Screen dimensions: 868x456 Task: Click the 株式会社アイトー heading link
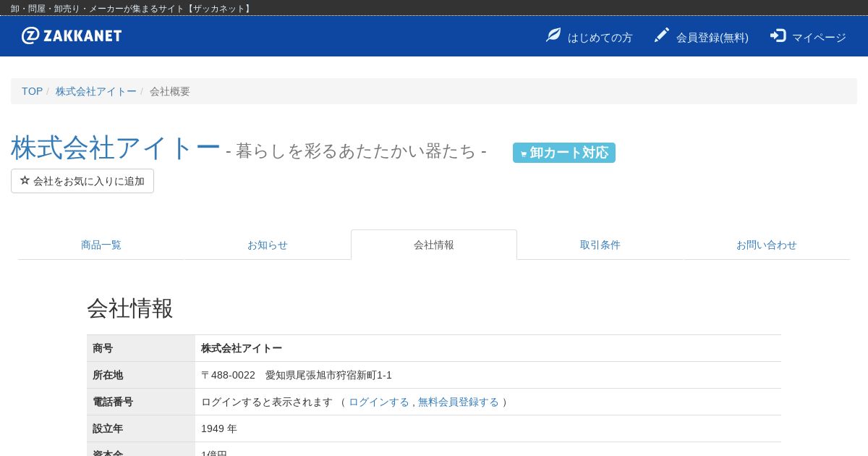[116, 148]
